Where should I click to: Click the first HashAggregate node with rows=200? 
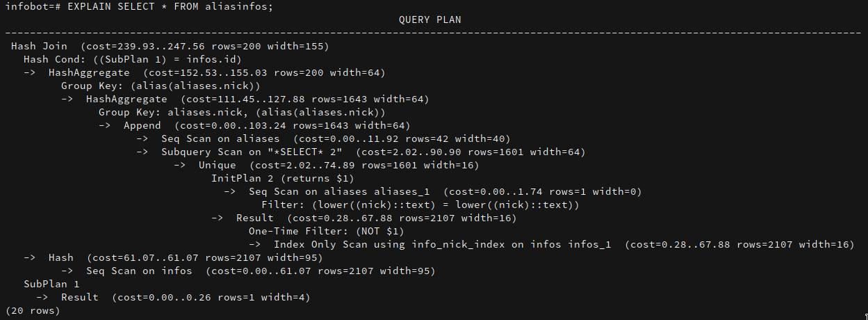pyautogui.click(x=216, y=73)
